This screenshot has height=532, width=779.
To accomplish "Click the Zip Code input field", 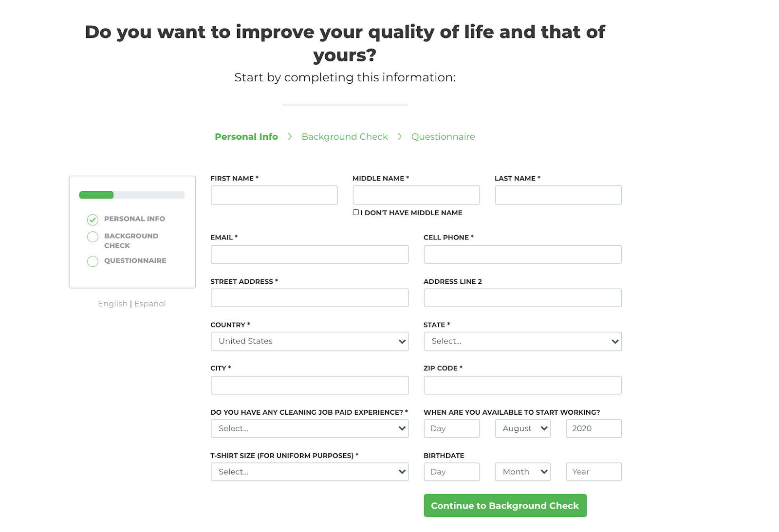I will click(522, 385).
